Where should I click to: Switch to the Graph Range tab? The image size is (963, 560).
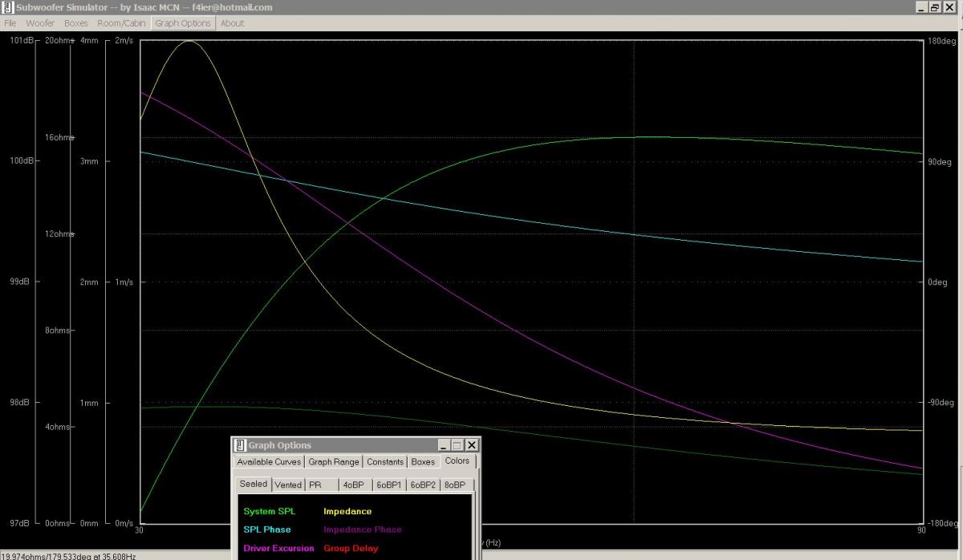[334, 462]
